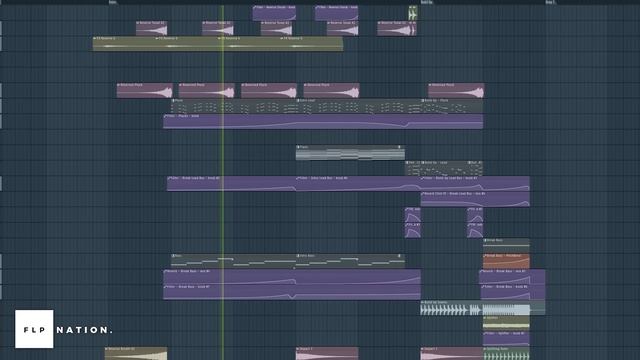Select the Plucks pattern clip
640x360 pixels.
pyautogui.click(x=233, y=106)
